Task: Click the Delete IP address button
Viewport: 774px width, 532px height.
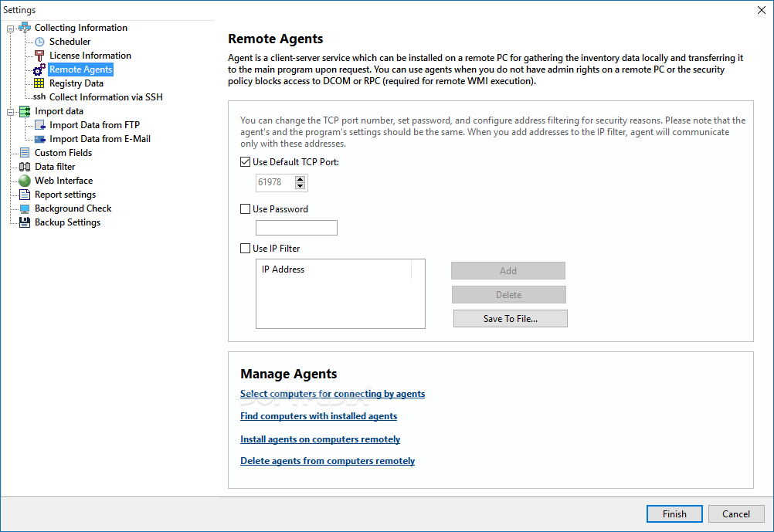Action: 508,295
